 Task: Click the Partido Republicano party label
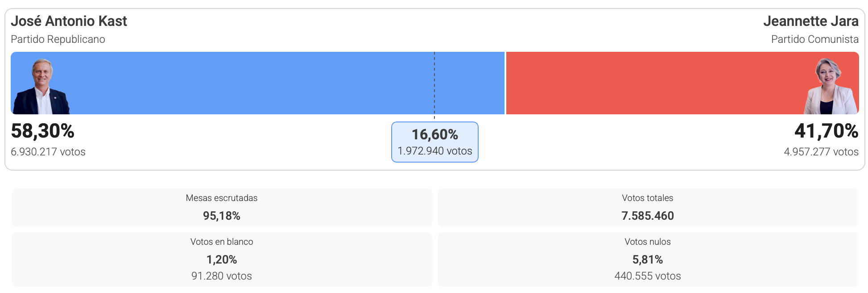[58, 39]
